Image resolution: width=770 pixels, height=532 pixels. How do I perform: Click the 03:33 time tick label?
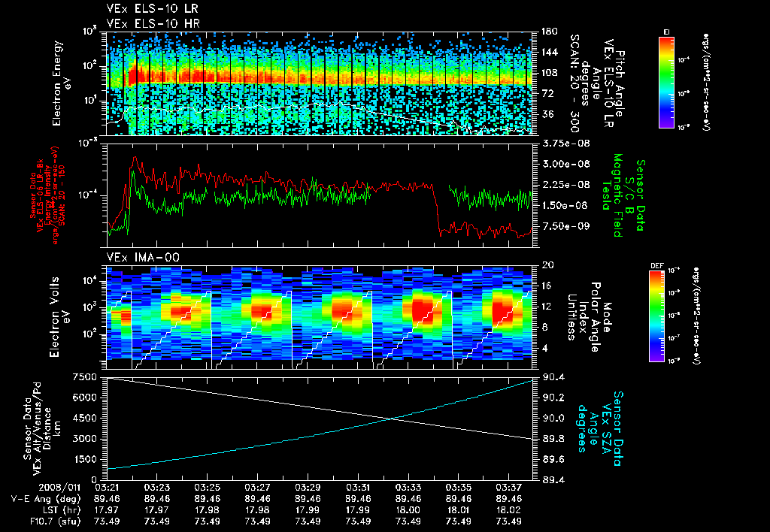point(408,488)
